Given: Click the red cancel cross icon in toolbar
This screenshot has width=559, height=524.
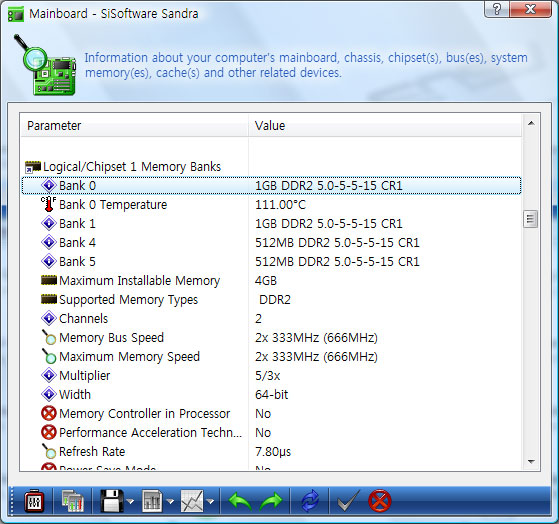Looking at the screenshot, I should click(x=379, y=501).
